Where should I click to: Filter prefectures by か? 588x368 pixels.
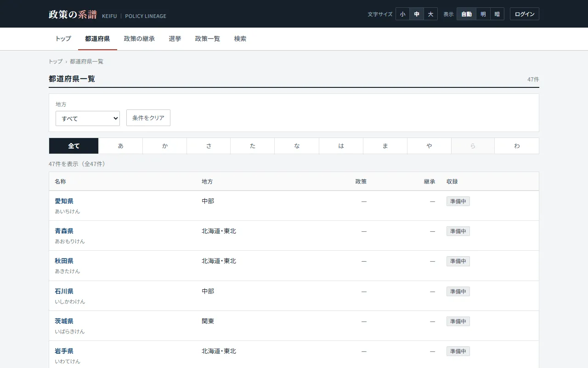[165, 146]
